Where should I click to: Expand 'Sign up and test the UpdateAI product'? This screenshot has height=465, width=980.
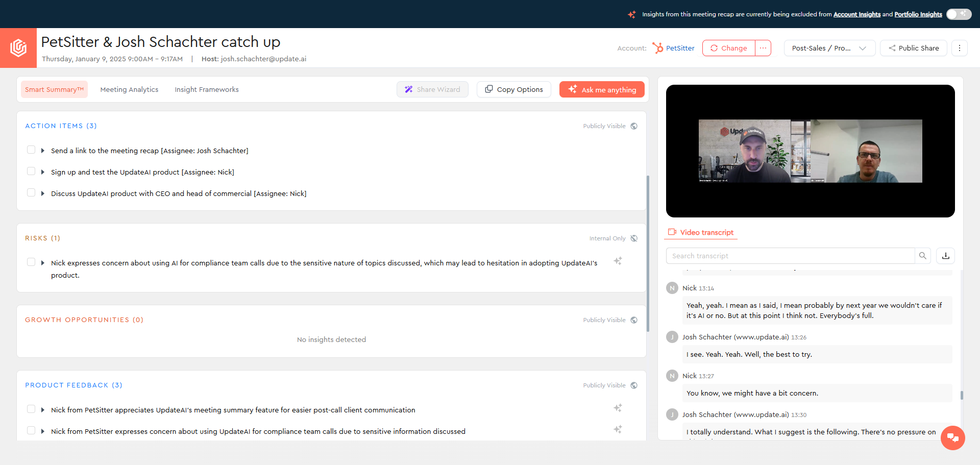click(43, 172)
